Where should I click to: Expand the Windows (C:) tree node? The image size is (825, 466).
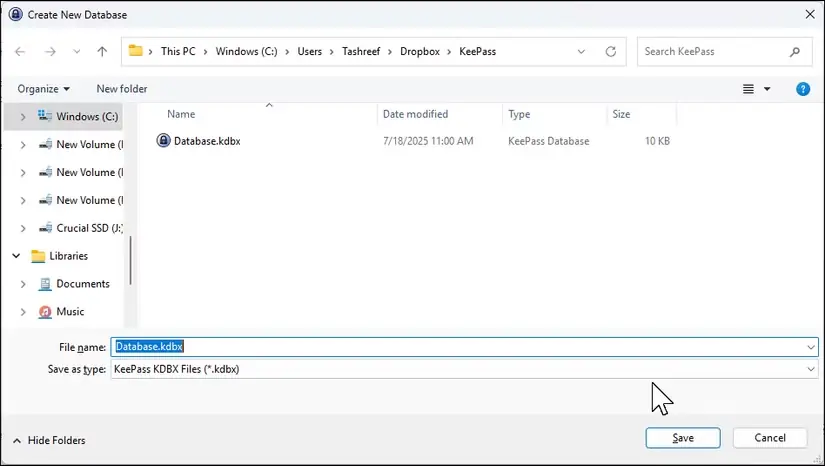(23, 117)
